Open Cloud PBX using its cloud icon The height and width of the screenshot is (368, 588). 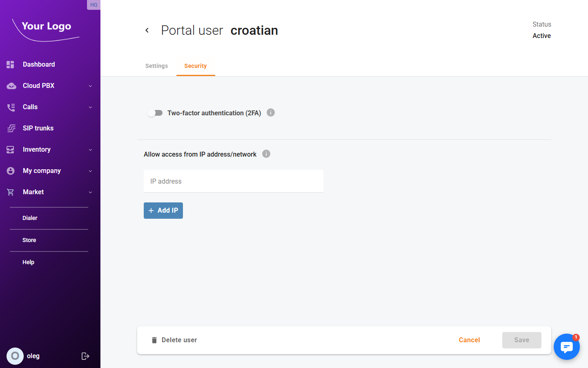point(10,85)
